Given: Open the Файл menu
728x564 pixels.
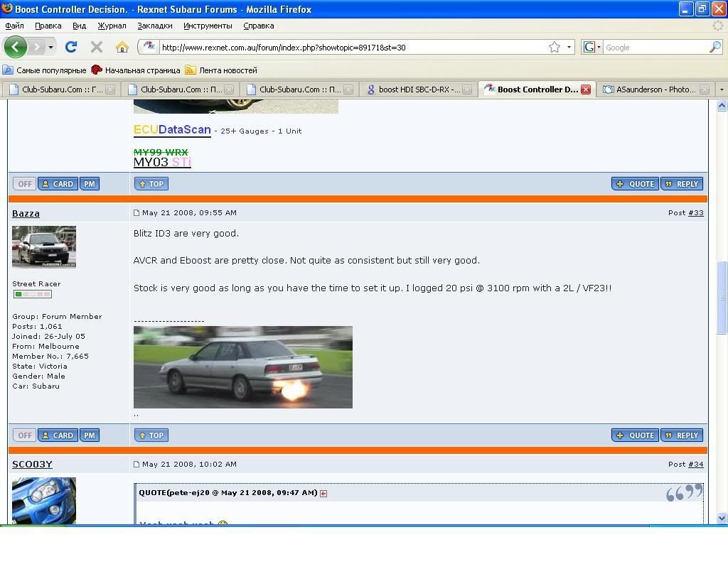Looking at the screenshot, I should tap(14, 26).
